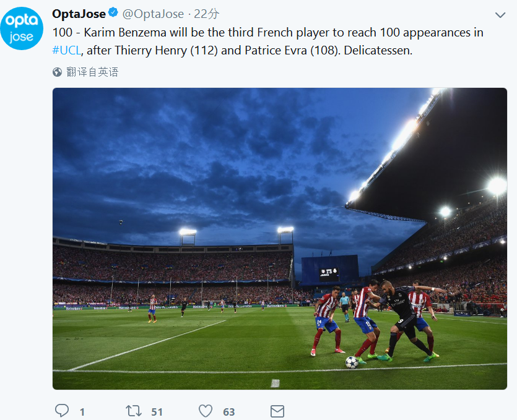Like the tweet with the heart icon

click(206, 411)
